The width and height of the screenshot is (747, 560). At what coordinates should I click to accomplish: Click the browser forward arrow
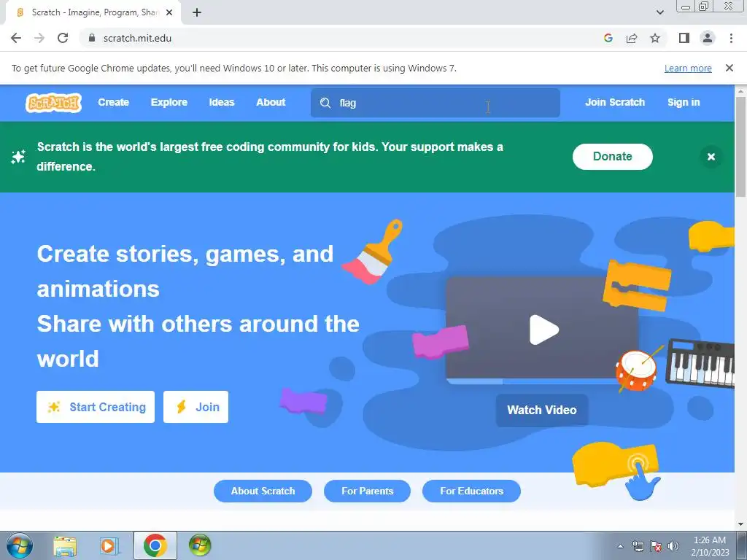coord(39,38)
